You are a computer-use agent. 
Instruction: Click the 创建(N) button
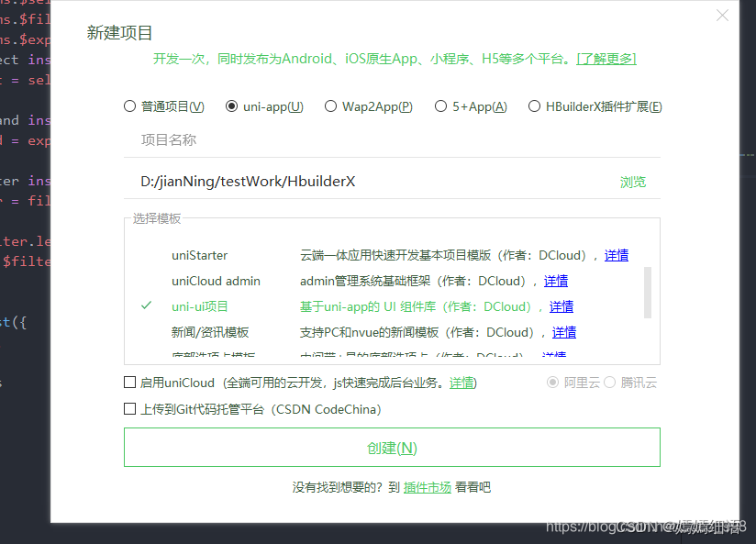(x=392, y=447)
